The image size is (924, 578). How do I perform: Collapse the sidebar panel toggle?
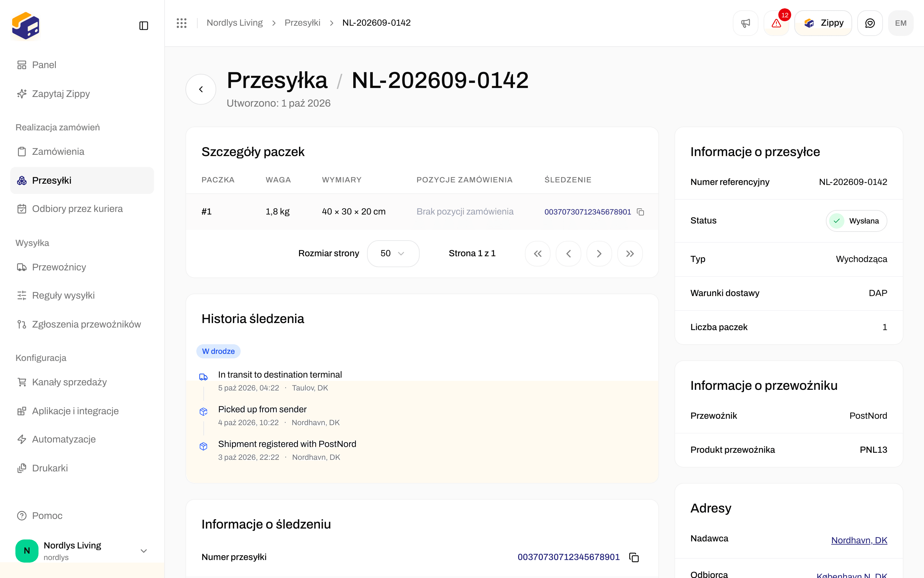click(x=143, y=26)
